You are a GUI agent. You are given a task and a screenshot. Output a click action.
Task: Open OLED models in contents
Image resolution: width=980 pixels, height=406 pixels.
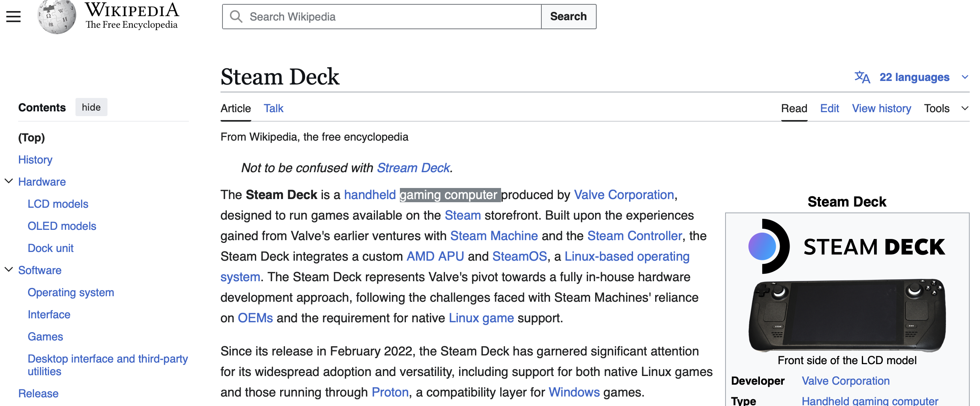coord(62,226)
